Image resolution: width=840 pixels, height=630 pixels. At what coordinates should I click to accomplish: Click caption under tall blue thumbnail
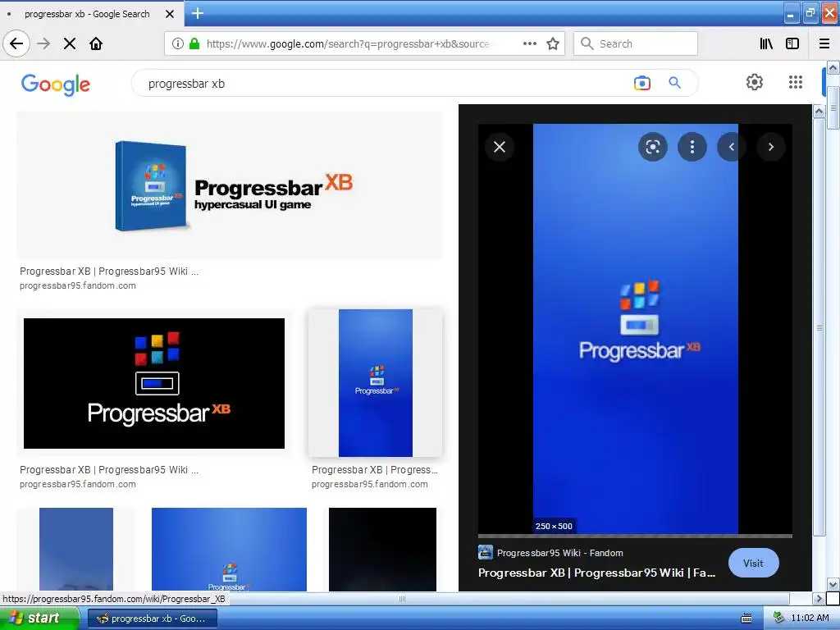[x=375, y=470]
